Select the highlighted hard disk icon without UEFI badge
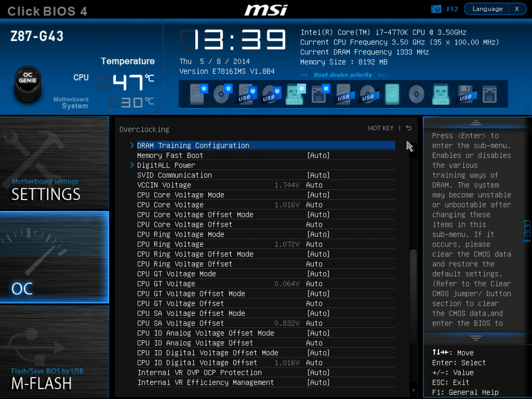This screenshot has height=399, width=532. 392,94
